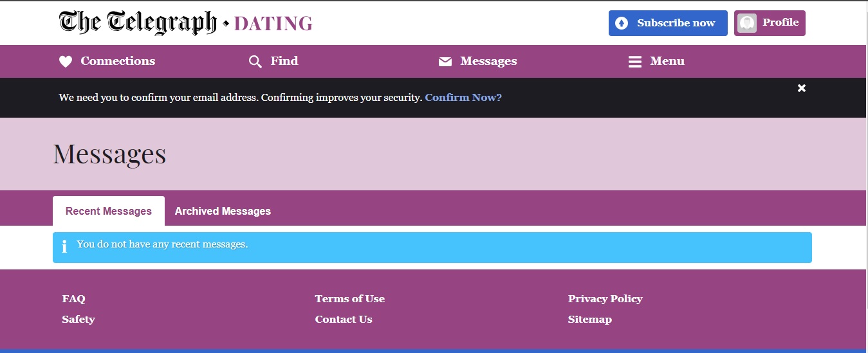
Task: Click the heart icon beside Connections
Action: pos(66,62)
